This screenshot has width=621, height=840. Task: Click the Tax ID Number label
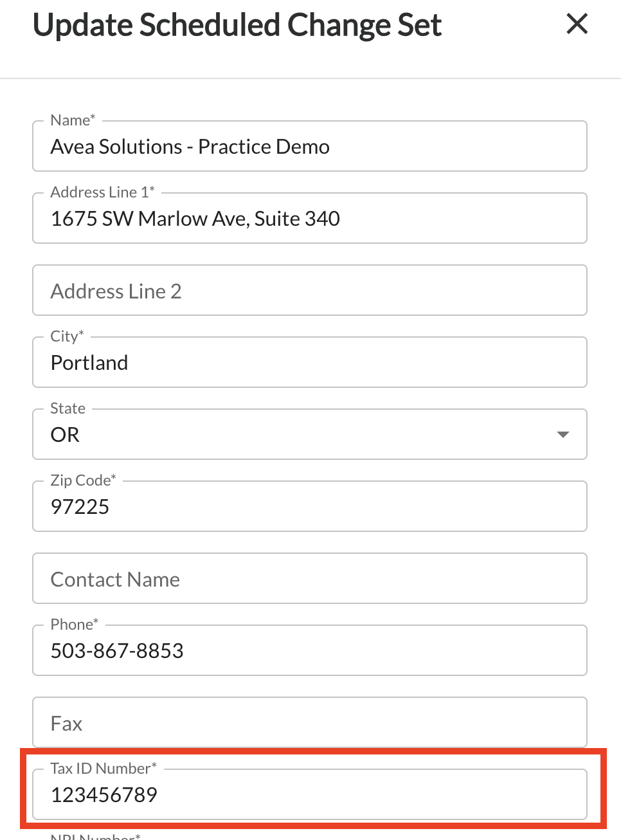coord(103,768)
